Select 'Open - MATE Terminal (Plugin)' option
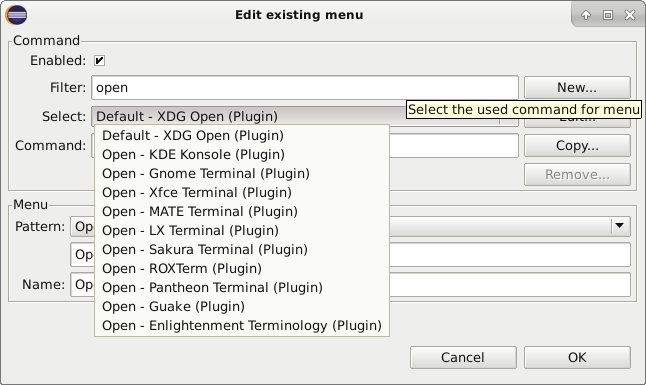Image resolution: width=646 pixels, height=385 pixels. click(x=242, y=211)
